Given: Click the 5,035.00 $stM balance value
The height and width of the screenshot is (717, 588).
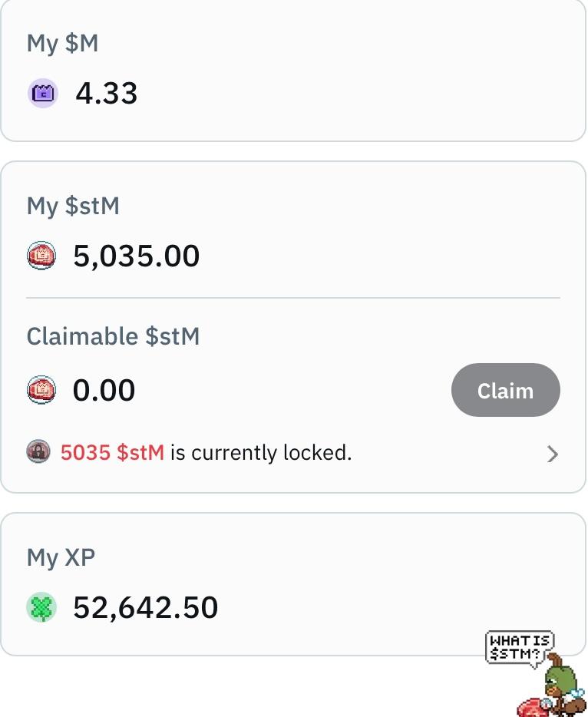Looking at the screenshot, I should pyautogui.click(x=137, y=256).
